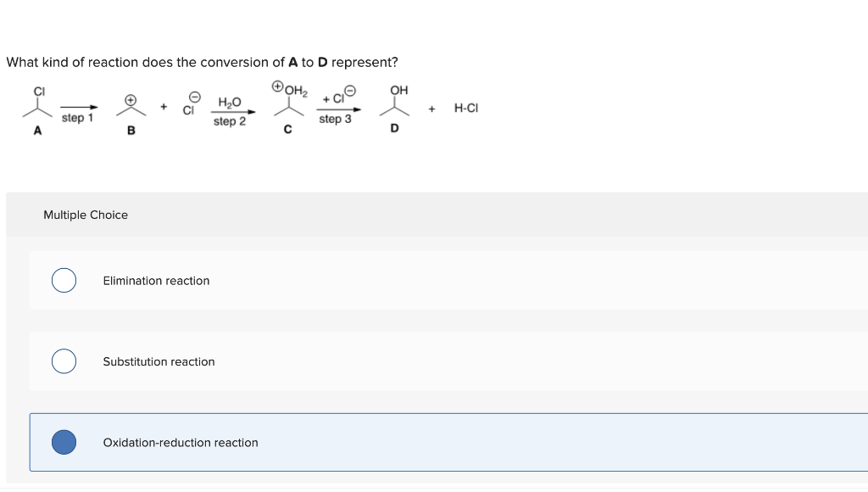Click the structure labeled C
868x492 pixels.
(x=287, y=108)
